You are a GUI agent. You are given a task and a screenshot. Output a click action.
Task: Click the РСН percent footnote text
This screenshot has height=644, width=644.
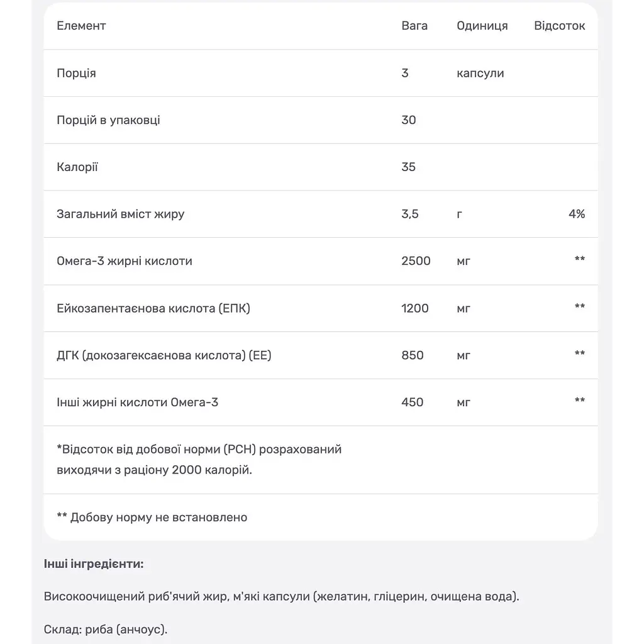199,460
